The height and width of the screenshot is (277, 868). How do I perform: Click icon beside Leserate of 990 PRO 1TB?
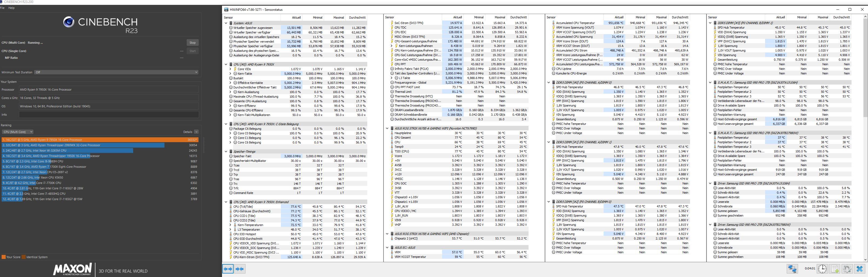click(x=715, y=202)
